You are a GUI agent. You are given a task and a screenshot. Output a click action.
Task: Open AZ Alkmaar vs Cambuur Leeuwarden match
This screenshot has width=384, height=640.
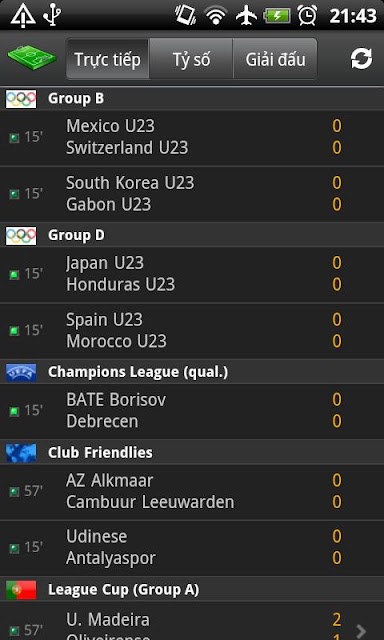click(192, 491)
